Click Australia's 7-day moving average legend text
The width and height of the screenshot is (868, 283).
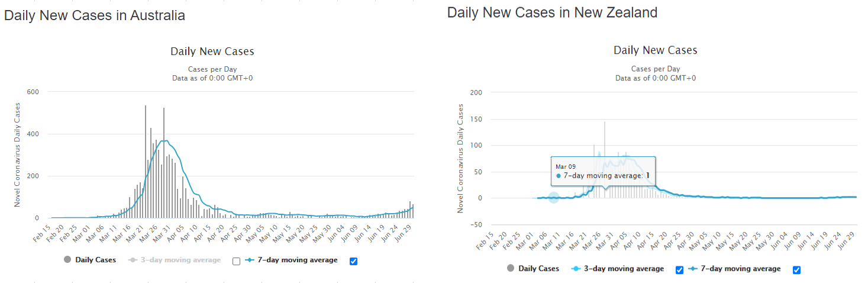click(x=298, y=260)
